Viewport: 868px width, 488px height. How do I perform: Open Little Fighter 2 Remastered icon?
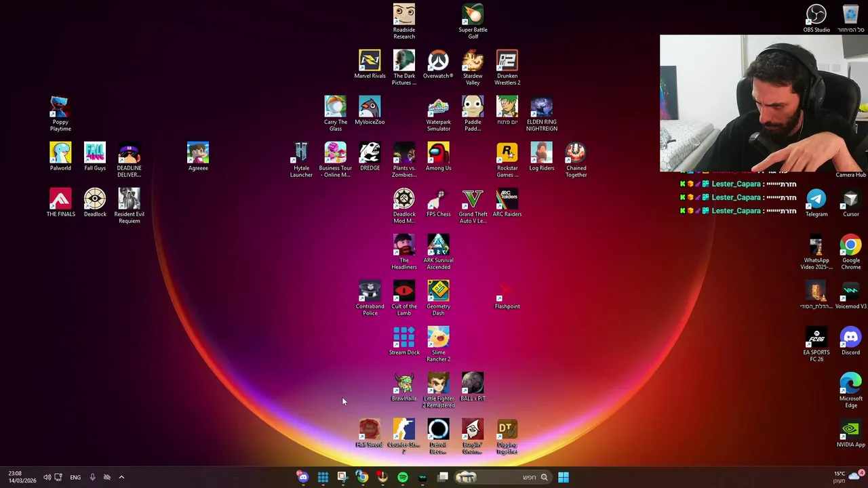(x=438, y=390)
